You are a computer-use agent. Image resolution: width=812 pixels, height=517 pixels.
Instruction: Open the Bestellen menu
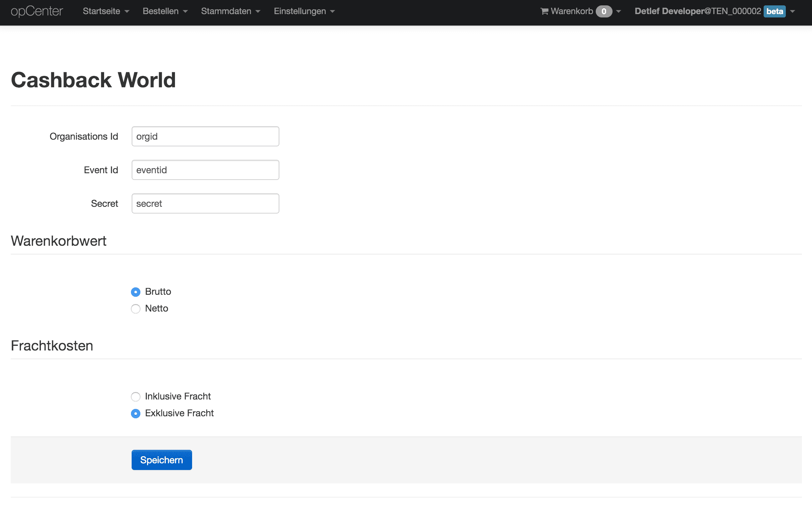pos(165,11)
